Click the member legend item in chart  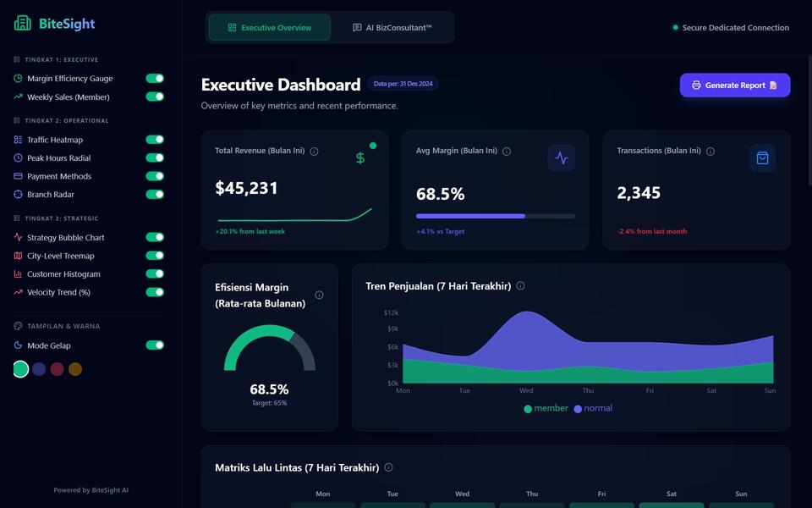click(546, 408)
